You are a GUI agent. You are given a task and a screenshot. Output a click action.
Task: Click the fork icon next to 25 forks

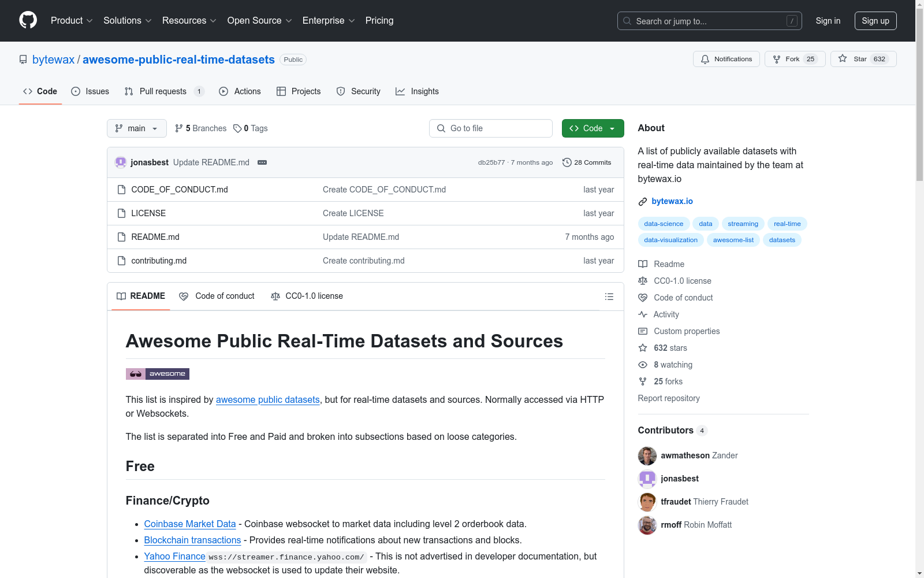pyautogui.click(x=643, y=381)
